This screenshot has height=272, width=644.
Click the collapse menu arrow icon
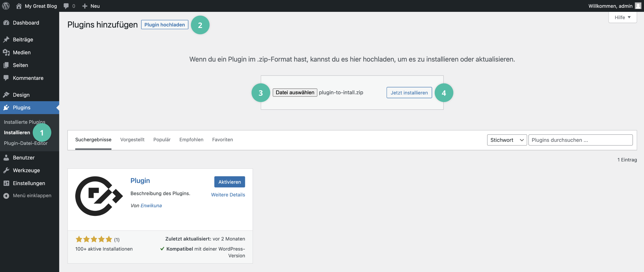tap(6, 196)
